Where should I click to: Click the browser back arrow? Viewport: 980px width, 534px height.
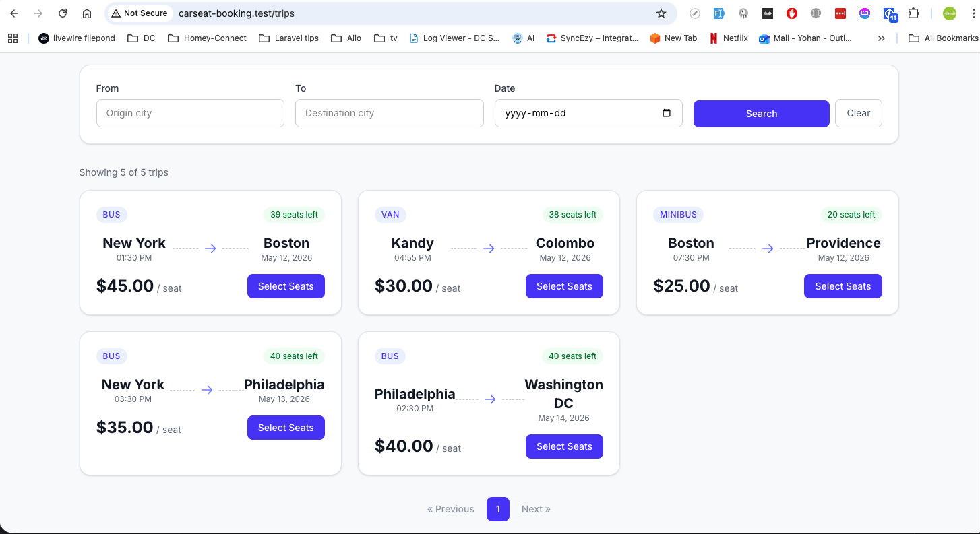14,13
